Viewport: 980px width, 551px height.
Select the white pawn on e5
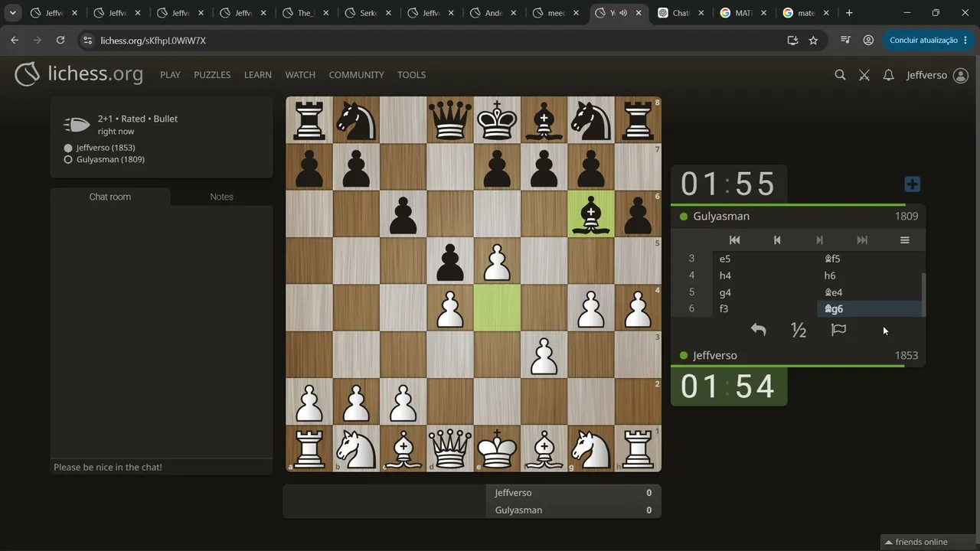(x=497, y=261)
